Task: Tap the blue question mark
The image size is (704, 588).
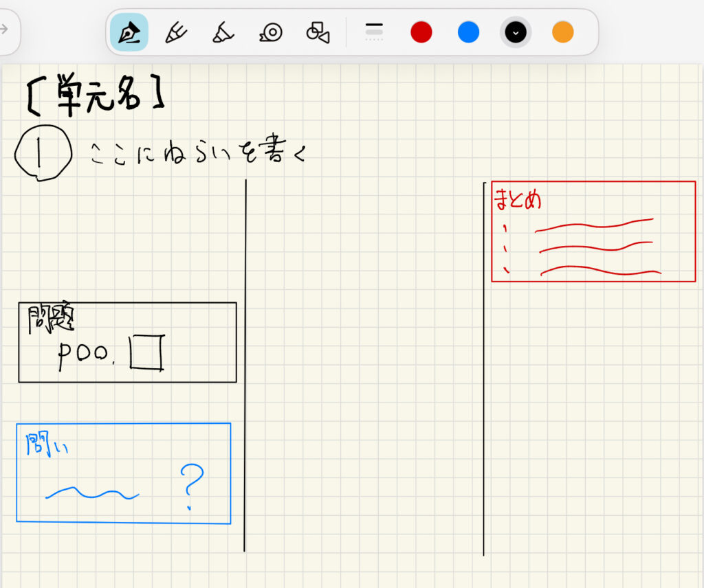Action: pyautogui.click(x=192, y=486)
